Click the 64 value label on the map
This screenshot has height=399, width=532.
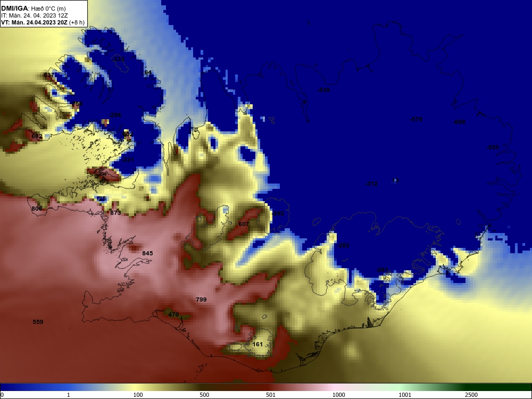tap(147, 72)
